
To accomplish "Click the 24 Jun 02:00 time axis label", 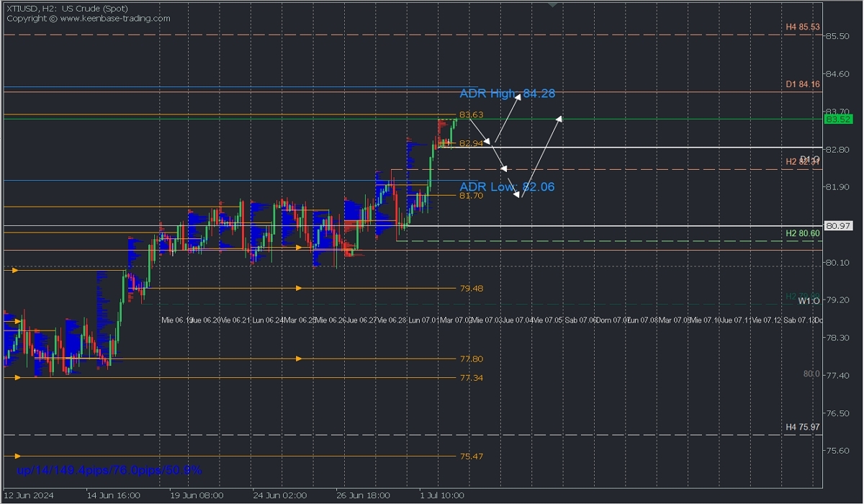I will pos(280,495).
